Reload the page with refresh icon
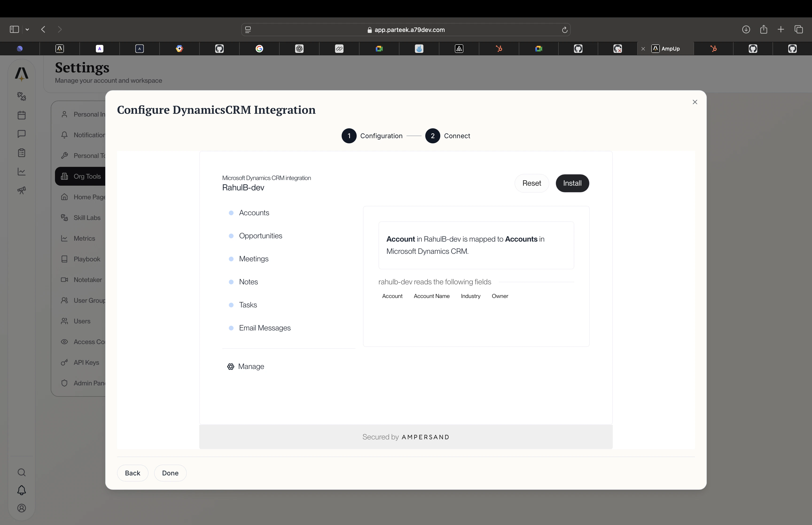 click(564, 30)
